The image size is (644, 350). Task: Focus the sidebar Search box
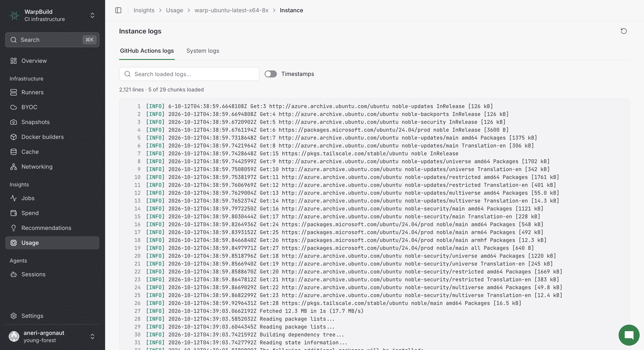point(52,40)
